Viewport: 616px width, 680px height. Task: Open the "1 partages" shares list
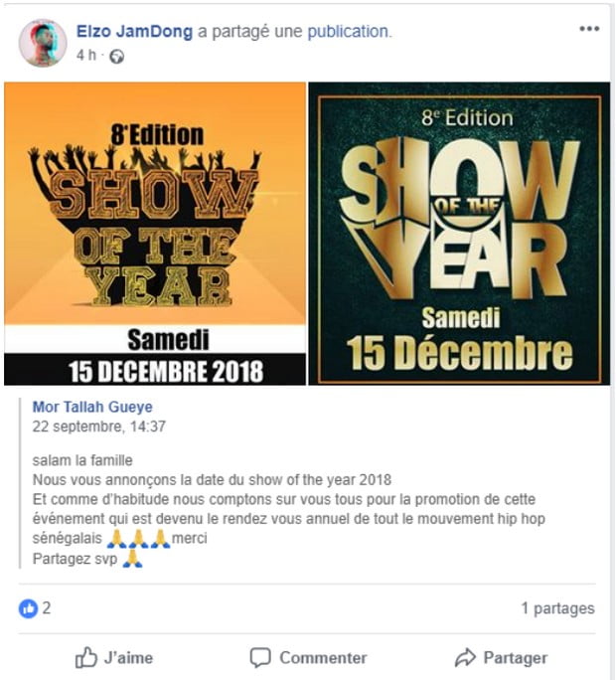pos(558,608)
